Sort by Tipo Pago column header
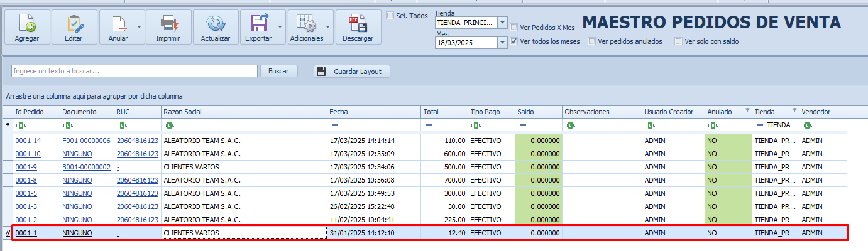This screenshot has width=868, height=251. click(x=492, y=112)
